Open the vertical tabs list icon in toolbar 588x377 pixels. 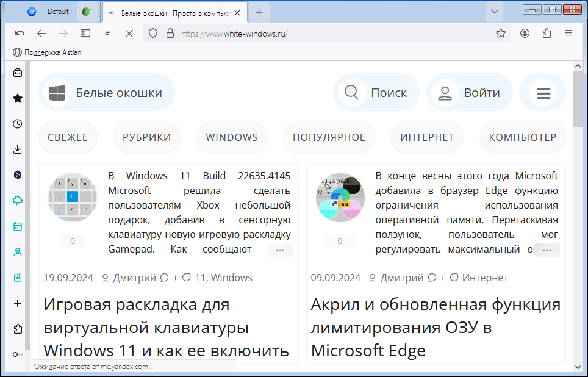(107, 34)
